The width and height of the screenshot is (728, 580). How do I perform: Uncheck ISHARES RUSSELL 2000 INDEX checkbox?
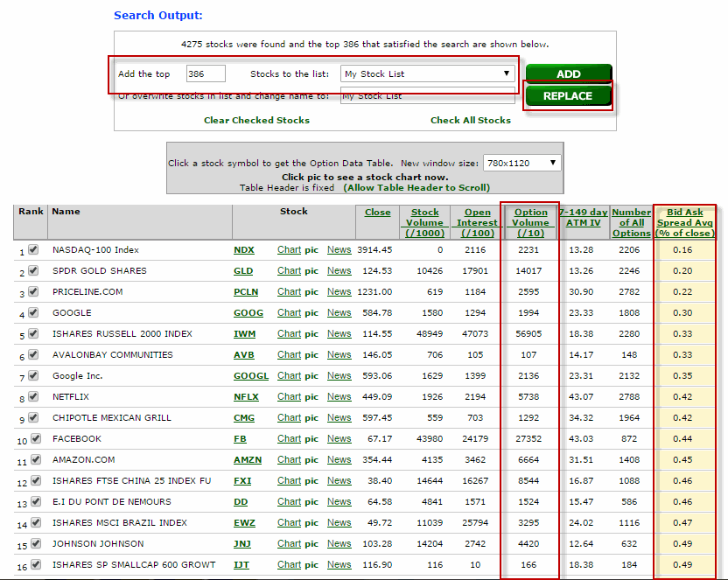(x=33, y=333)
